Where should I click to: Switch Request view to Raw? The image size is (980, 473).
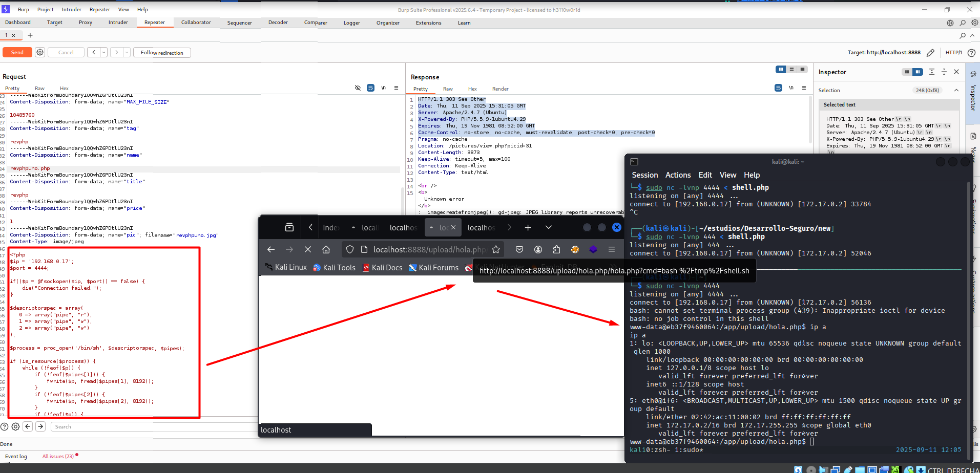39,89
